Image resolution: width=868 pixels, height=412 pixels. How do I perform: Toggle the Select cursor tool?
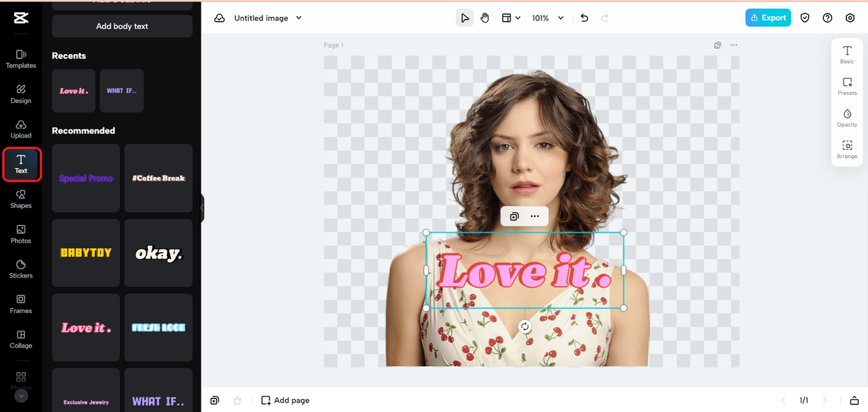coord(465,18)
